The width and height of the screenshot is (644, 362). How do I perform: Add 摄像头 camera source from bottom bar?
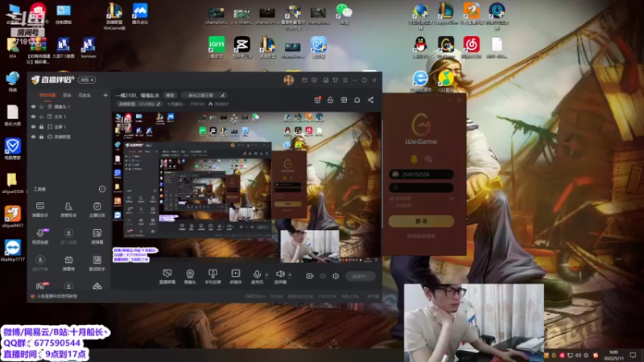point(190,277)
